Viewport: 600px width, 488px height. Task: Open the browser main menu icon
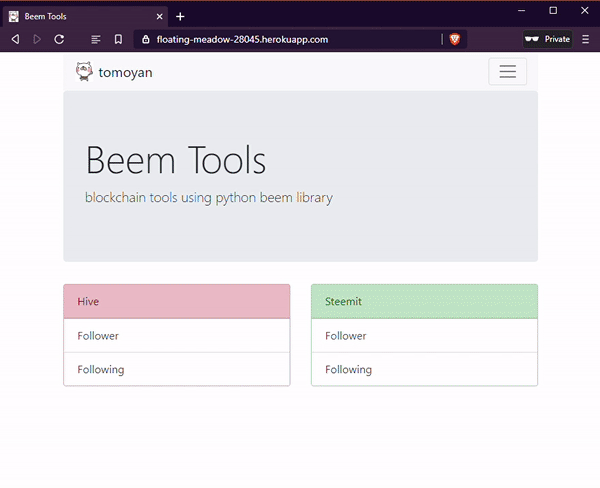[x=585, y=39]
